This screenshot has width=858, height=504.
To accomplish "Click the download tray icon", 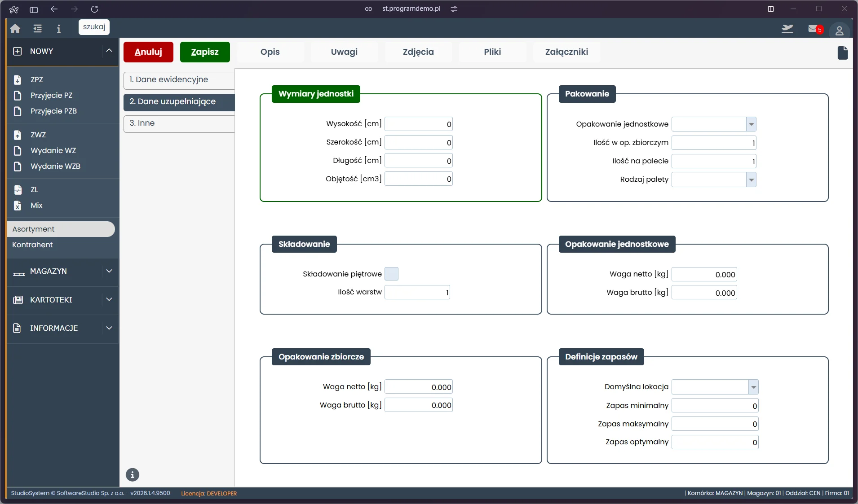I will click(787, 29).
